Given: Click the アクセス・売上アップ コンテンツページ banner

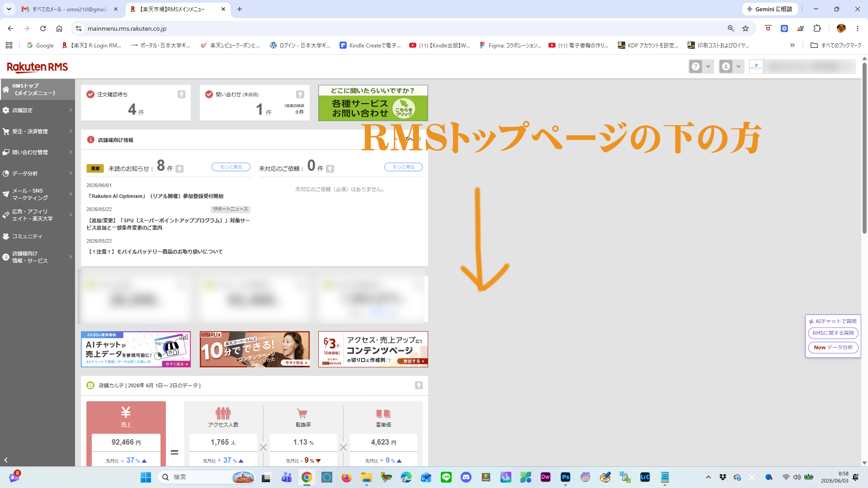Looking at the screenshot, I should click(373, 349).
